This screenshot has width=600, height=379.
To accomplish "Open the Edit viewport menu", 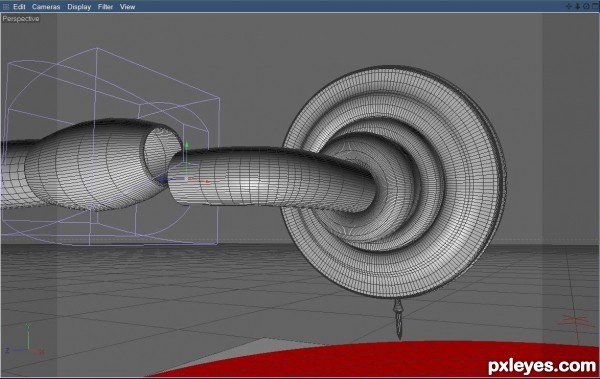I will [19, 7].
